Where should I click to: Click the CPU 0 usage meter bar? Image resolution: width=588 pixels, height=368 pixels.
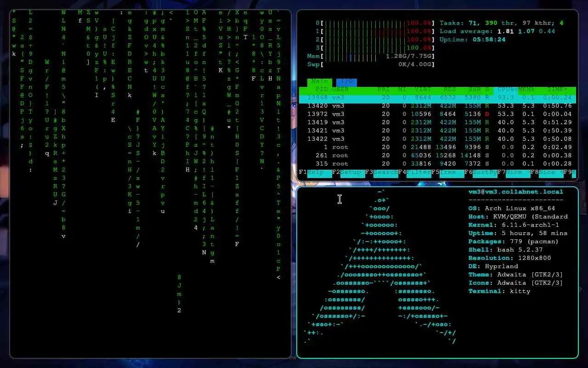click(375, 23)
